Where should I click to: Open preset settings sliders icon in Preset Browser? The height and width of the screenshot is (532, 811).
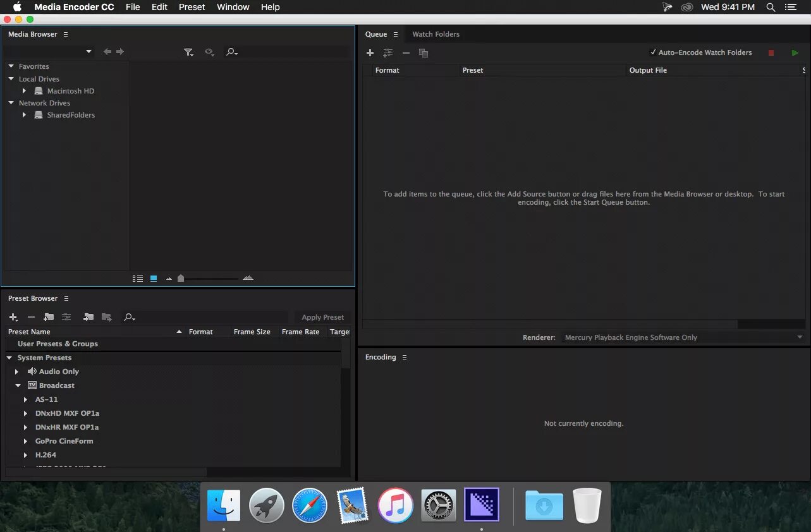coord(66,317)
